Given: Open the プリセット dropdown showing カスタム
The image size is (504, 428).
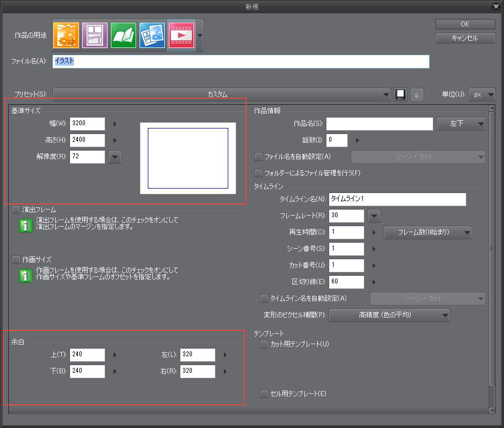Looking at the screenshot, I should [x=222, y=94].
